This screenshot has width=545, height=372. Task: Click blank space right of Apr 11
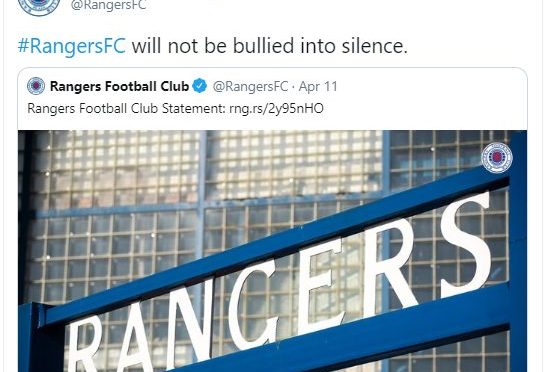pos(431,87)
